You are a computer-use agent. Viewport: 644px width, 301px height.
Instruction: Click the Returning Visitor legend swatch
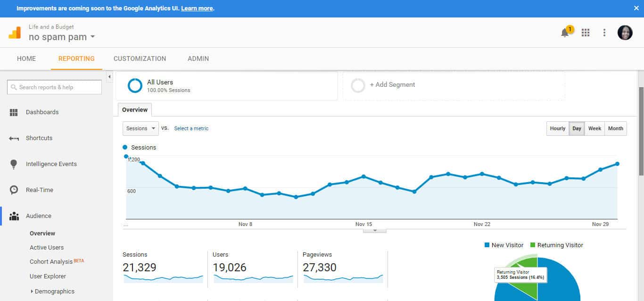click(x=533, y=245)
